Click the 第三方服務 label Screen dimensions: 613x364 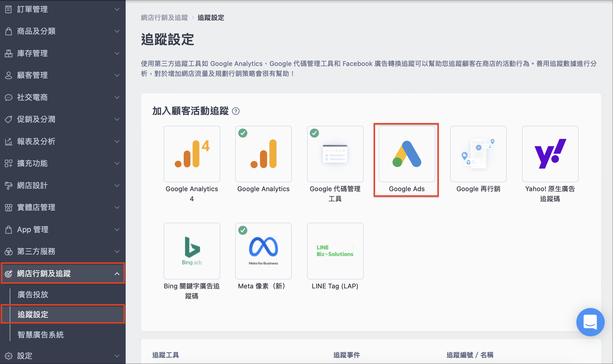(36, 251)
